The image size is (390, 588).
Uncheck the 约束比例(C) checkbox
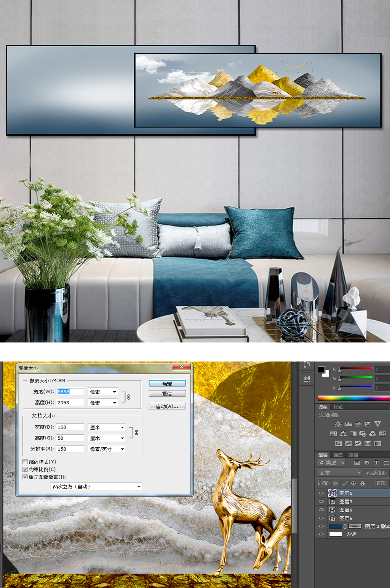click(x=25, y=469)
